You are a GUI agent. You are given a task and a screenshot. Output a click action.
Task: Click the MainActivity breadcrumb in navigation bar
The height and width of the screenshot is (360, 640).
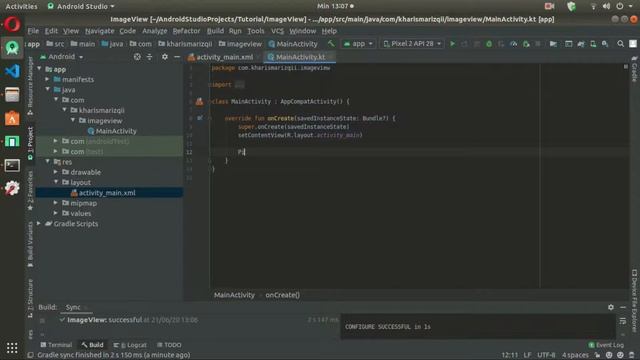pyautogui.click(x=293, y=44)
